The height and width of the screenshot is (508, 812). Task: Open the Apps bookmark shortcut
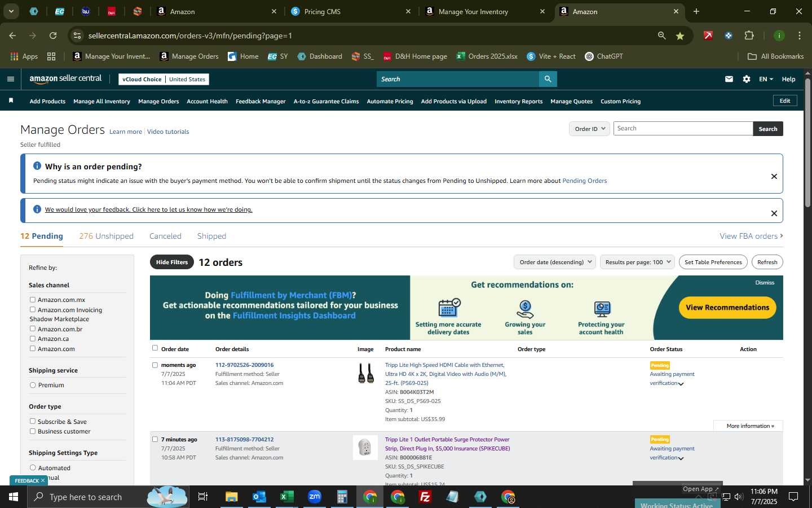coord(24,56)
